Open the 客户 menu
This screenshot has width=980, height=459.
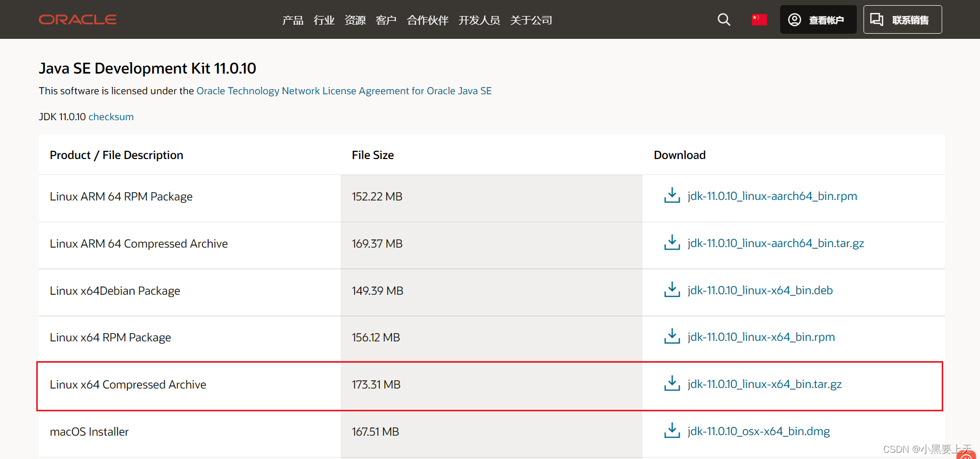point(386,20)
